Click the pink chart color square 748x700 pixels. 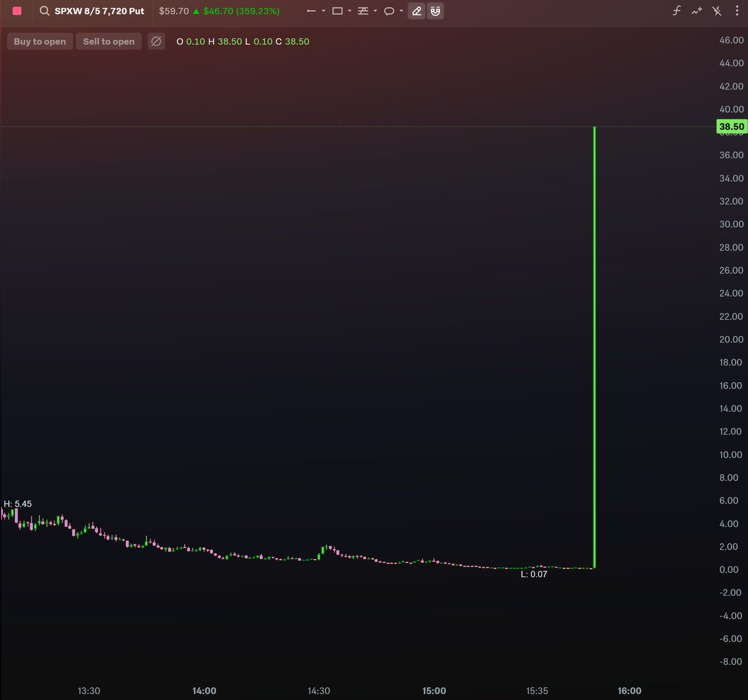tap(17, 11)
